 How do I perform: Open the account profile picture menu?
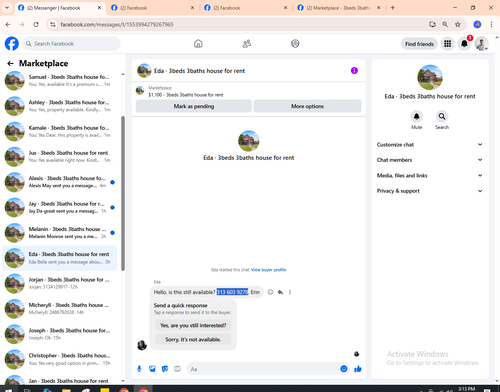(481, 44)
